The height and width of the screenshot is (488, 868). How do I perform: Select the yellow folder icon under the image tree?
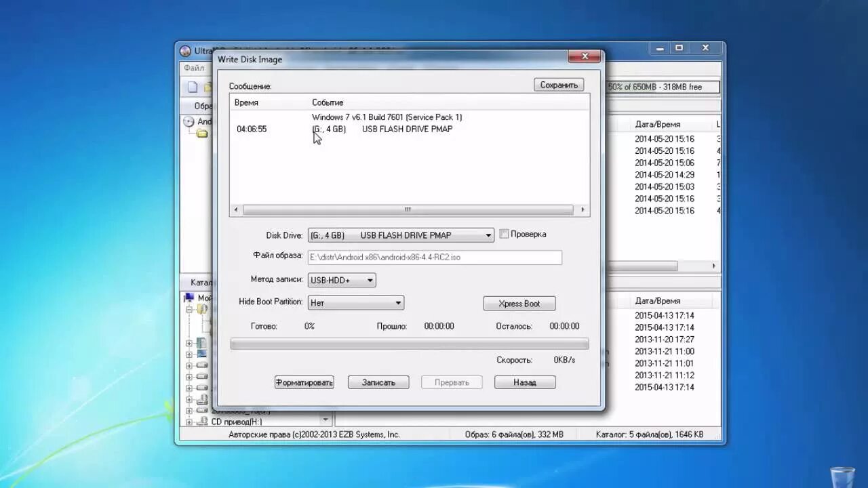pyautogui.click(x=202, y=134)
